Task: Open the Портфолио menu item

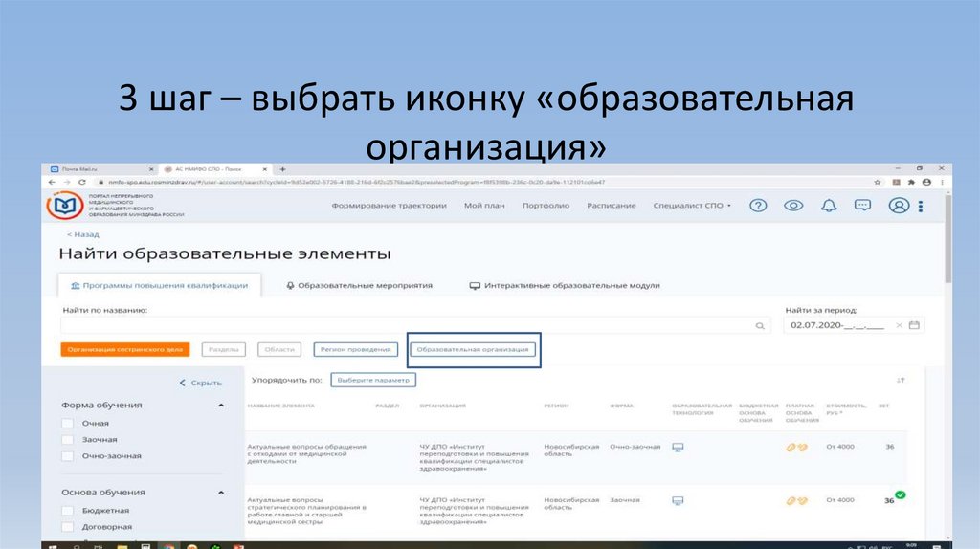Action: [x=546, y=206]
